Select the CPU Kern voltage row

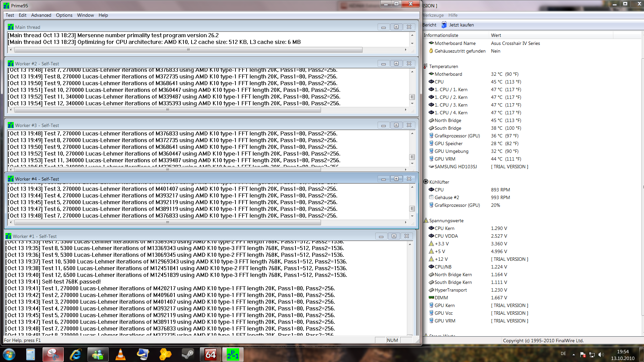pos(444,228)
